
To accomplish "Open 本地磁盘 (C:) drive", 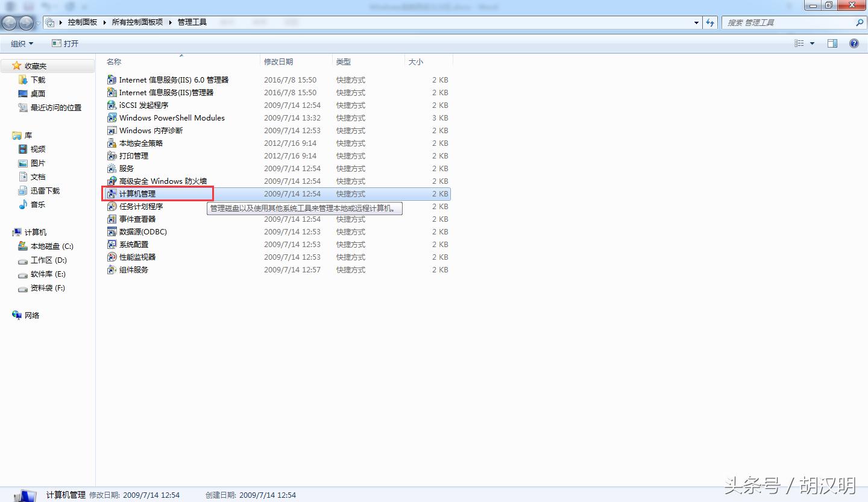I will 52,246.
